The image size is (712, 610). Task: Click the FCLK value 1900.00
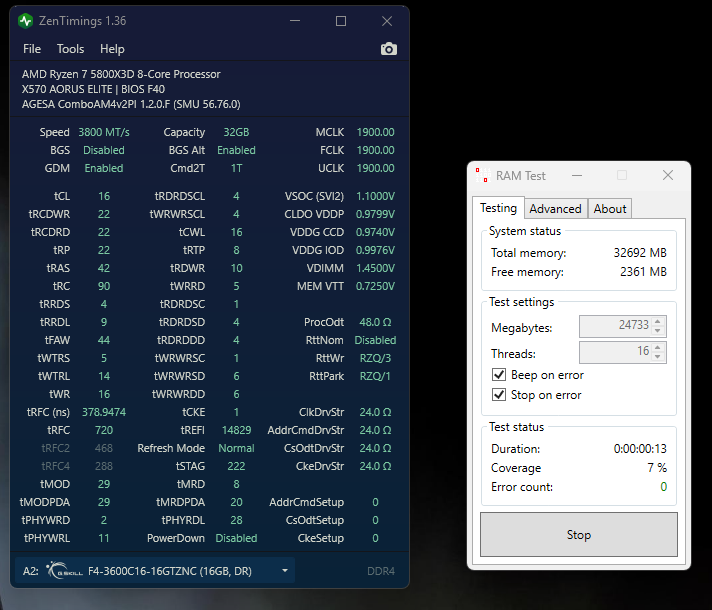[375, 150]
